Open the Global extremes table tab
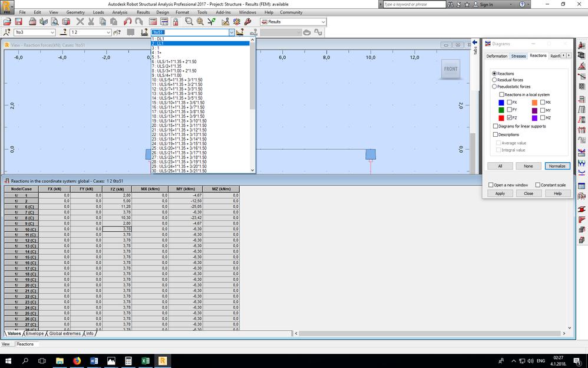Screen dimensions: 588x368 64,333
